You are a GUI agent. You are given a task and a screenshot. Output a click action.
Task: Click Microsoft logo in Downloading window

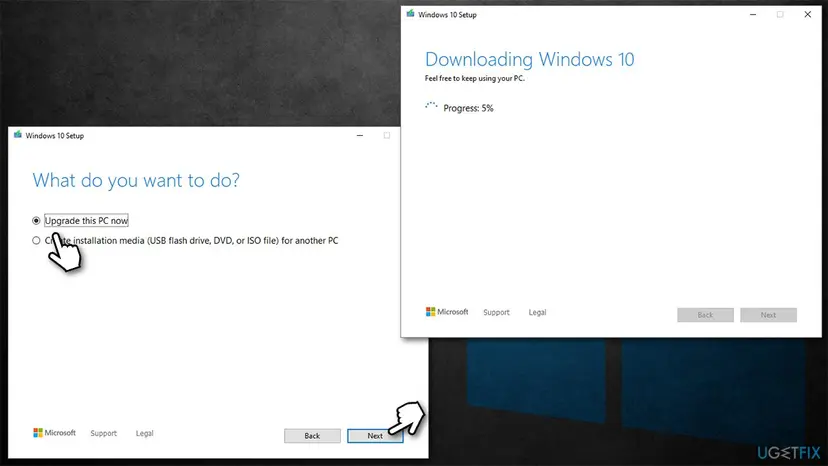pyautogui.click(x=447, y=312)
